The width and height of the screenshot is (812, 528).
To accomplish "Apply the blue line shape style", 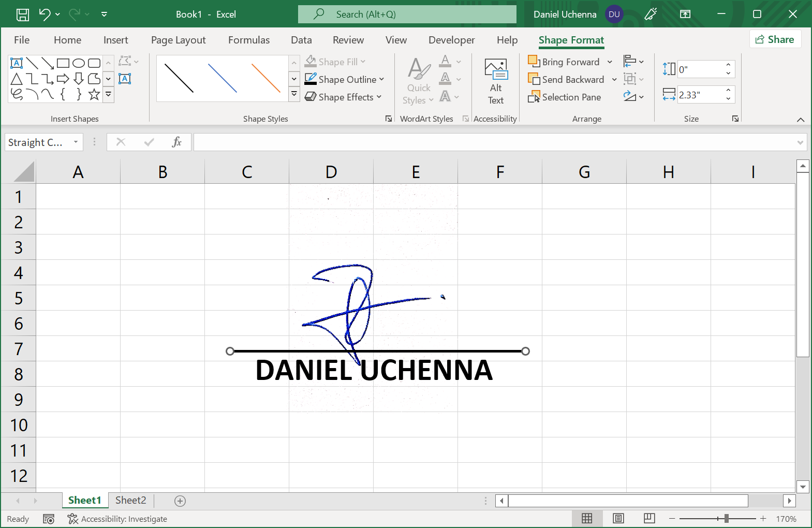I will click(x=222, y=78).
